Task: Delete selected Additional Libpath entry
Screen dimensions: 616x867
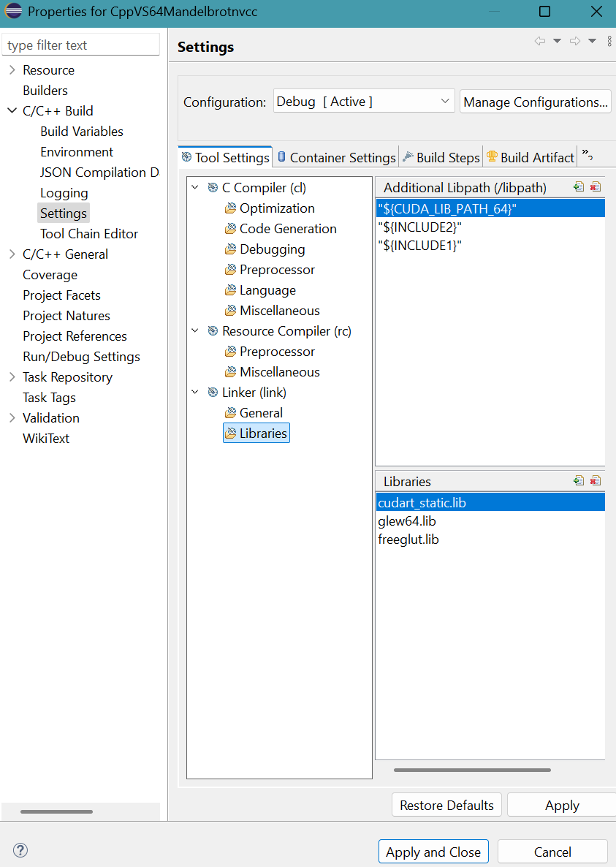Action: [595, 187]
